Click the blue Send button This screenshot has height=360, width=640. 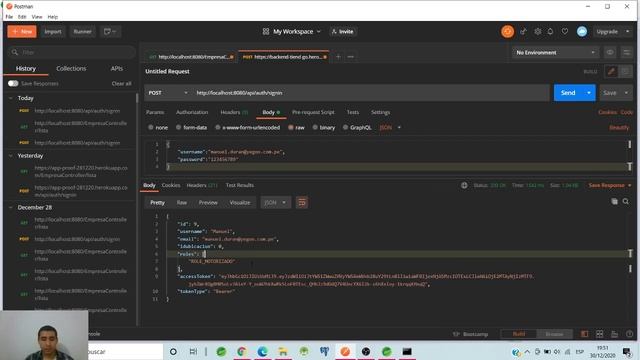pyautogui.click(x=568, y=93)
